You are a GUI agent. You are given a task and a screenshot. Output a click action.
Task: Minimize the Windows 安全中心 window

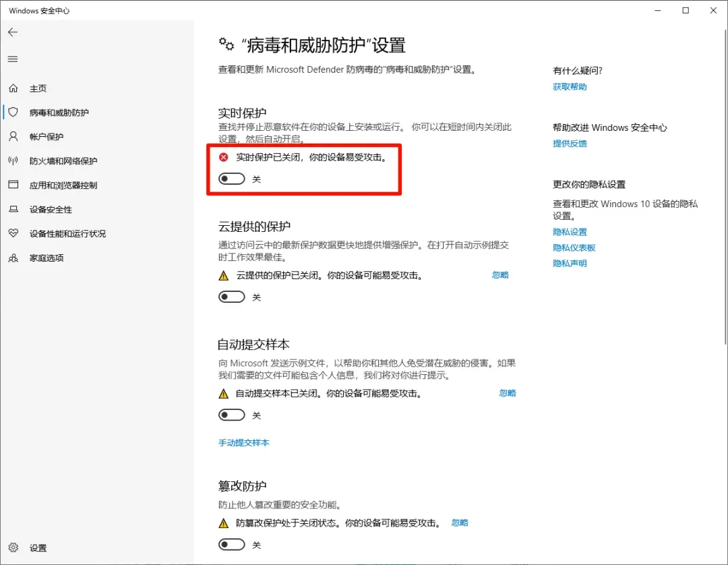click(x=658, y=10)
